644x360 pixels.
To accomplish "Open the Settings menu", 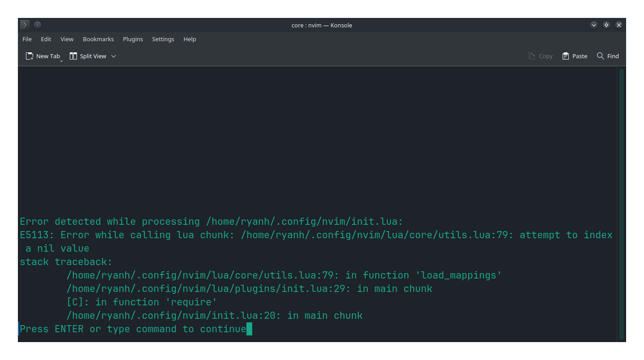I will pyautogui.click(x=163, y=39).
